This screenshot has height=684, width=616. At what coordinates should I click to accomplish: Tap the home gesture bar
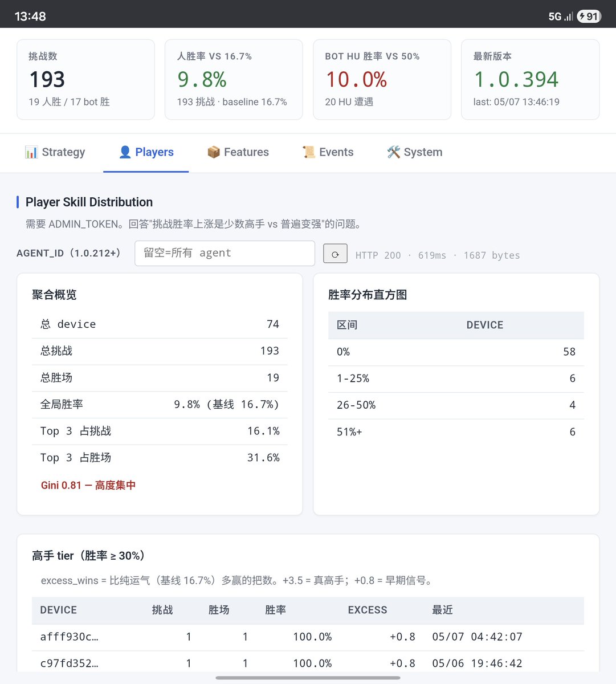click(x=308, y=678)
